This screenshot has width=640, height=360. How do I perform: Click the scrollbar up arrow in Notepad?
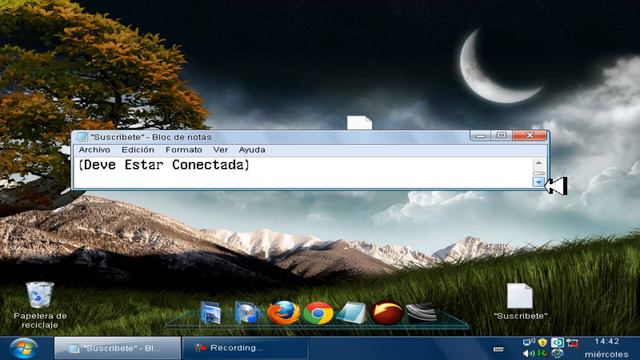[x=539, y=163]
